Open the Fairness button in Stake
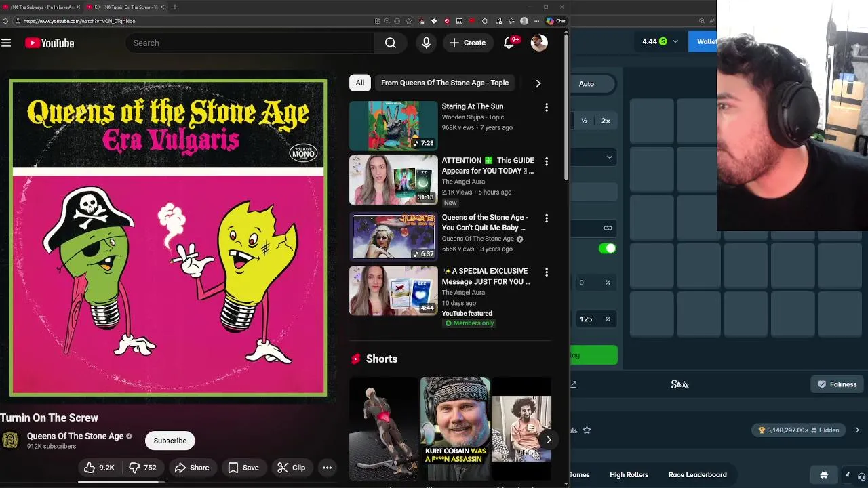Image resolution: width=868 pixels, height=488 pixels. click(837, 384)
